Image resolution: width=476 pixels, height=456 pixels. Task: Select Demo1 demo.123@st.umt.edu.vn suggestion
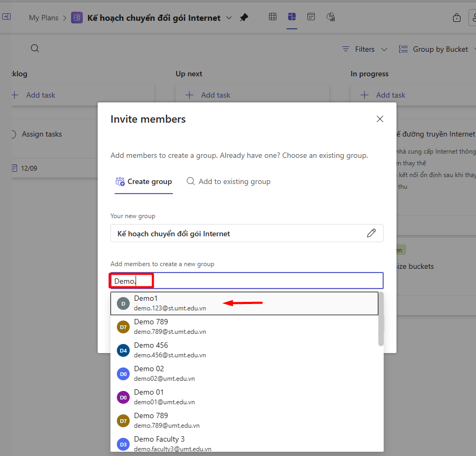[244, 303]
